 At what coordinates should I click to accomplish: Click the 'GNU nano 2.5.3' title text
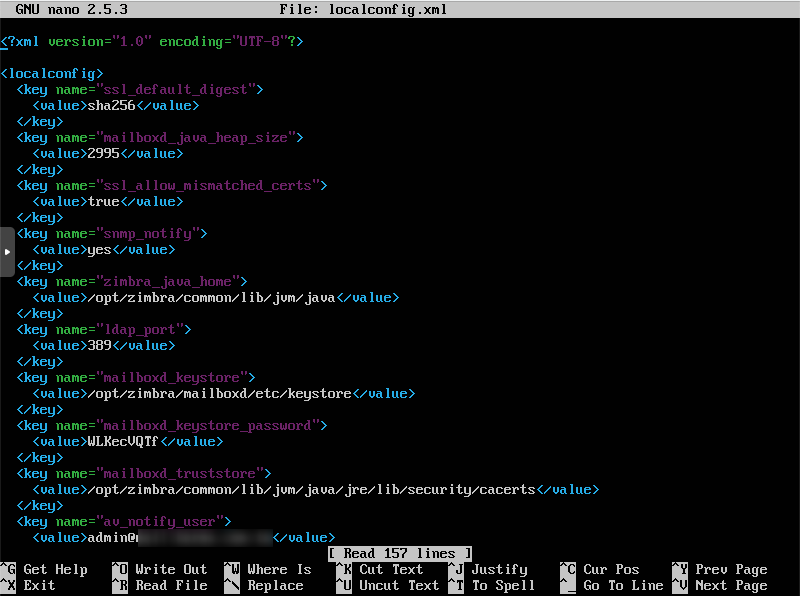(x=71, y=10)
